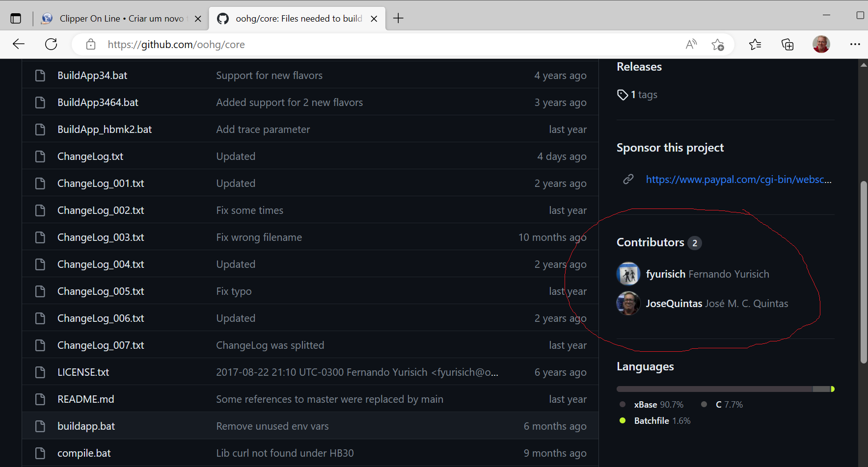The height and width of the screenshot is (467, 868).
Task: Open the 'Remove unused env vars' commit
Action: [x=272, y=426]
